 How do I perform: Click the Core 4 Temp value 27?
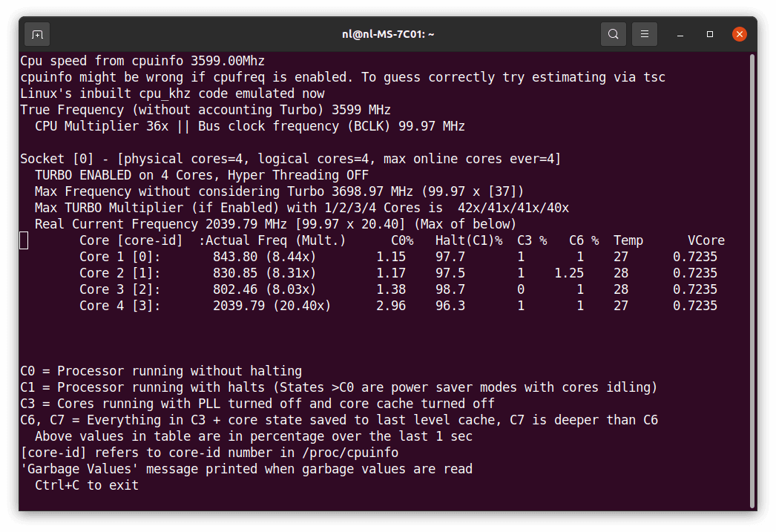pos(621,306)
